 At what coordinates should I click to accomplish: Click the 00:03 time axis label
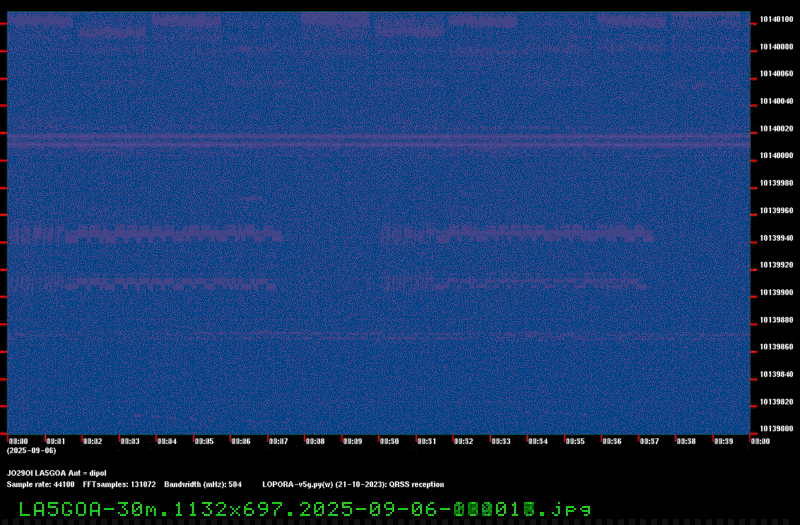(x=130, y=441)
